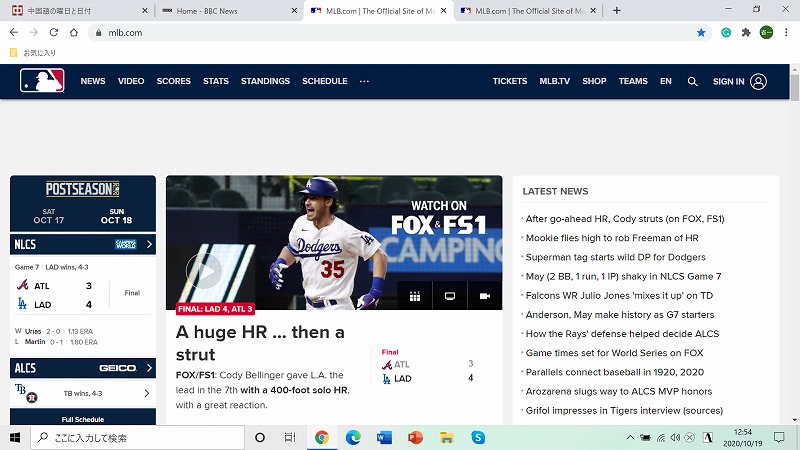Click the MLB logo in the navigation bar
800x450 pixels.
coord(42,81)
